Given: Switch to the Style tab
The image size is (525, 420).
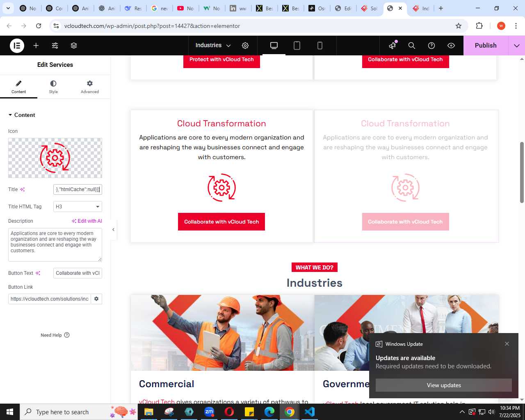Looking at the screenshot, I should (x=53, y=87).
